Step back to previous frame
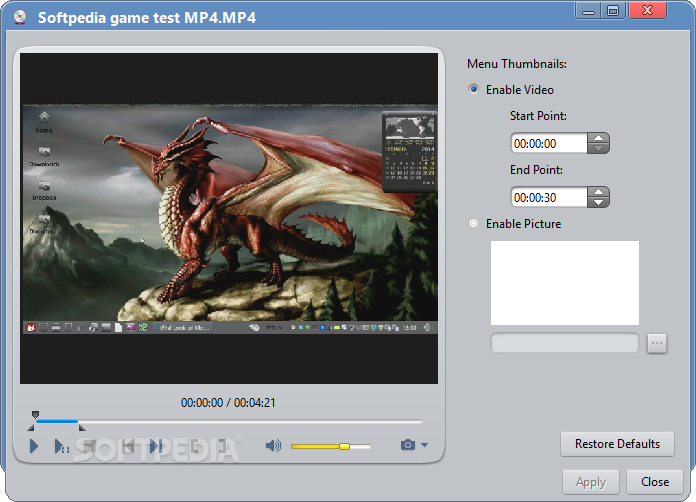696x502 pixels. [x=128, y=446]
